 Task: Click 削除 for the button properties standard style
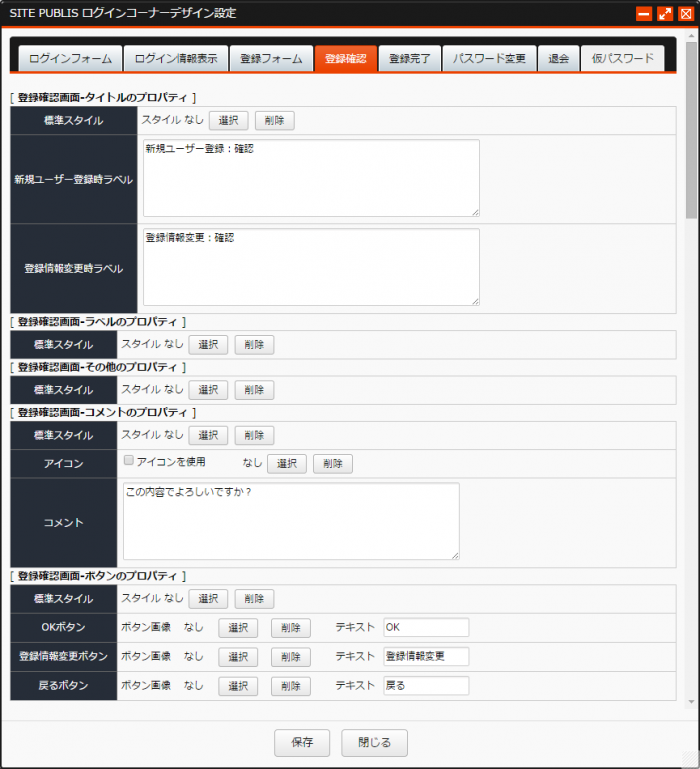(254, 599)
